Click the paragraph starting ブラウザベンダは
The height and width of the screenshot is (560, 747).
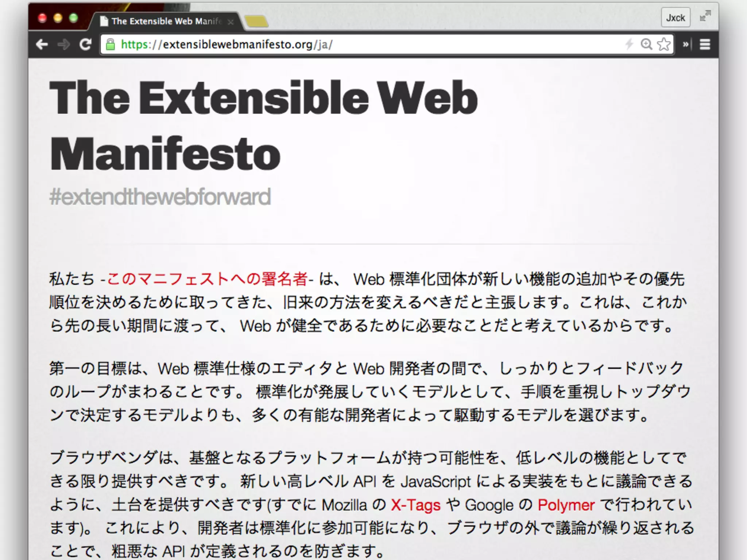click(371, 505)
